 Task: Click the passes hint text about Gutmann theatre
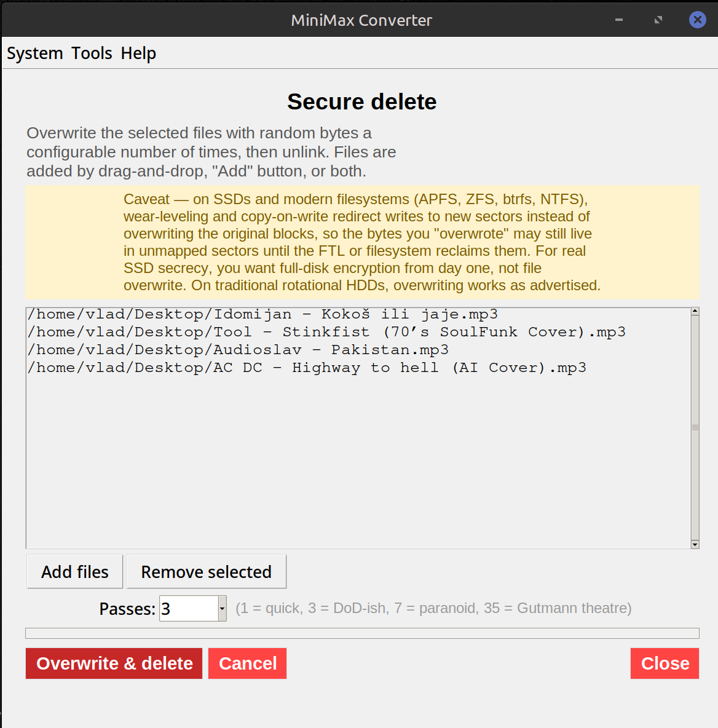433,608
